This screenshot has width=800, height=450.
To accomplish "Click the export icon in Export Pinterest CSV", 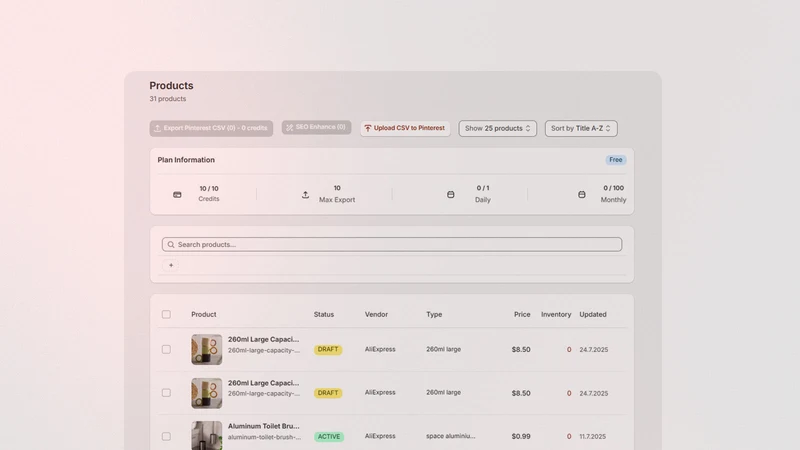I will [x=158, y=128].
